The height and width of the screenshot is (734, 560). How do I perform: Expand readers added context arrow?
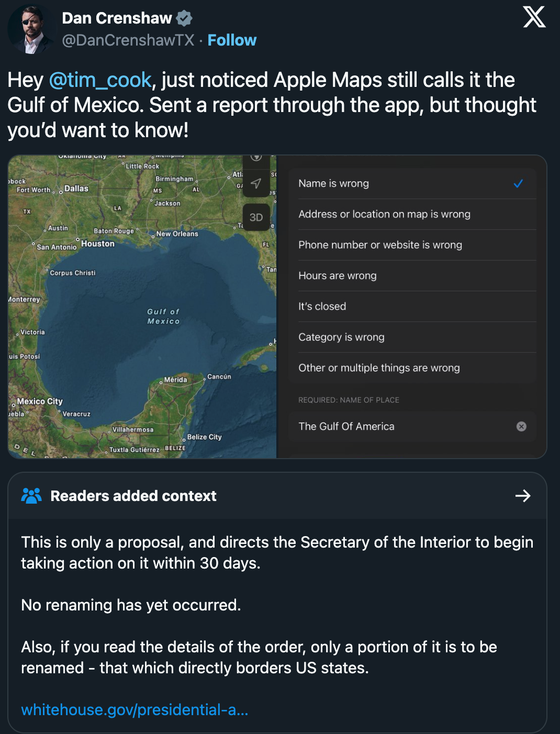click(x=523, y=496)
